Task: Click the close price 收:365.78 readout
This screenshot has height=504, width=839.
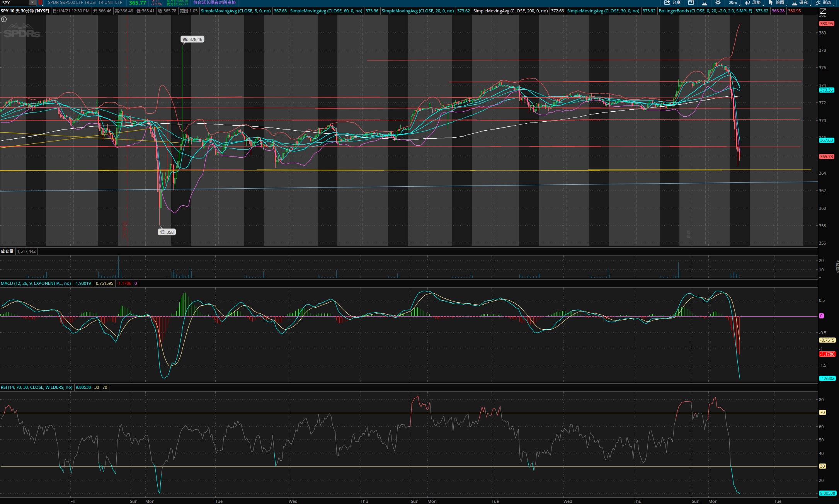Action: [x=167, y=11]
